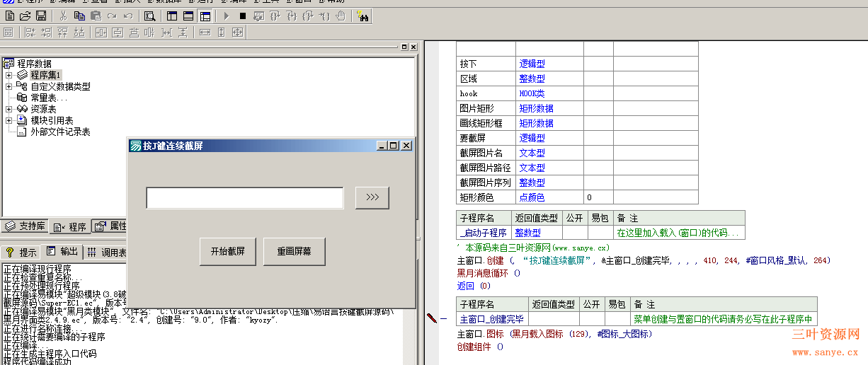Click the right-pointing curved arrow icon
868x365 pixels.
(x=112, y=16)
